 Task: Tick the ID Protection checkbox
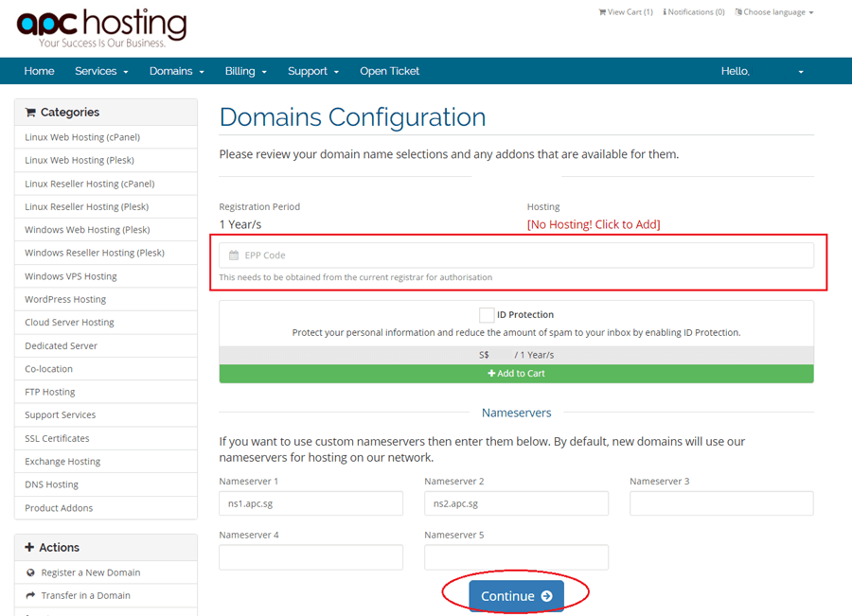[x=487, y=315]
